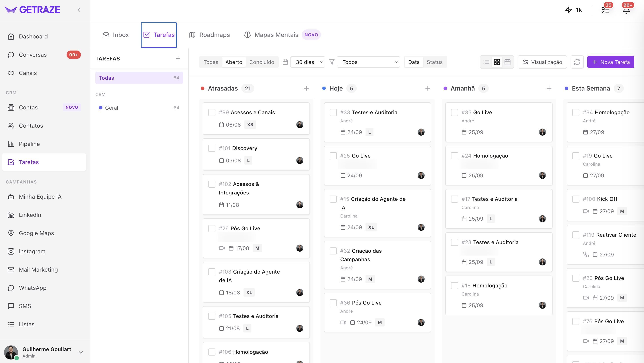Open the Visualização options
644x363 pixels.
(x=542, y=62)
